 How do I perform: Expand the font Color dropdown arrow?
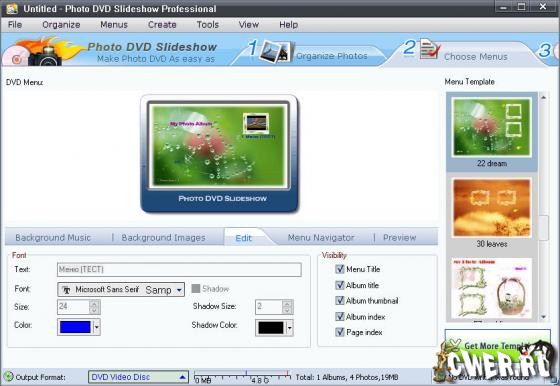pyautogui.click(x=96, y=327)
